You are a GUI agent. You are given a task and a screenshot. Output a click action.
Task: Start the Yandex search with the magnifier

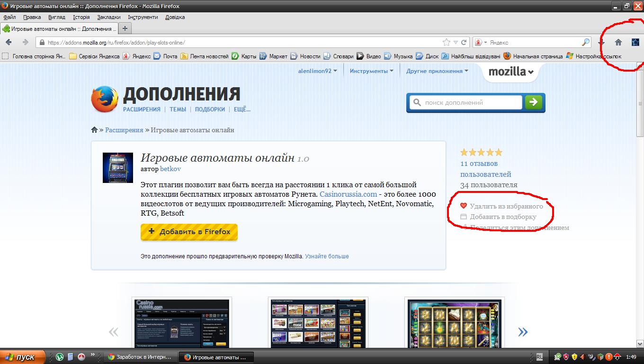[586, 42]
